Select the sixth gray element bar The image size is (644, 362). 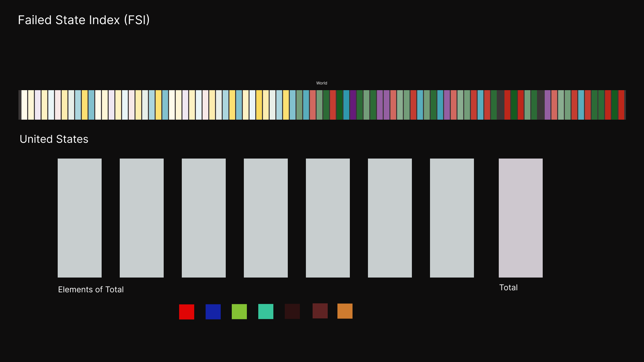tap(390, 218)
